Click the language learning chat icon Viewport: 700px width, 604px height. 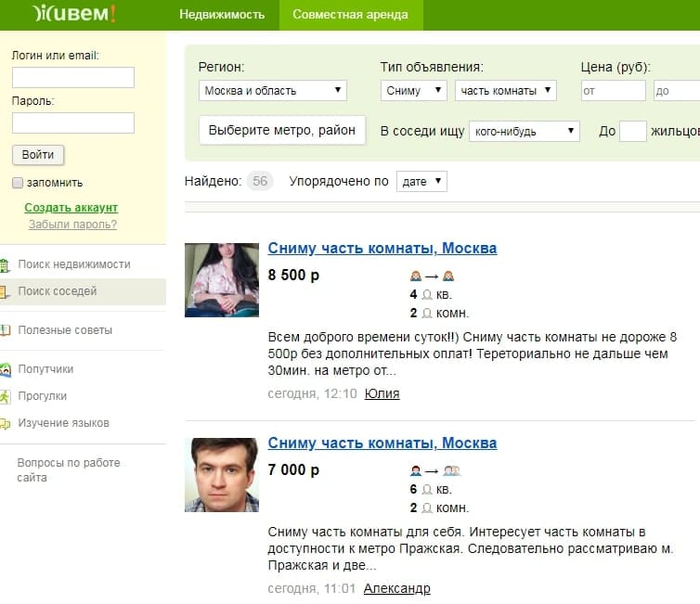[x=6, y=423]
